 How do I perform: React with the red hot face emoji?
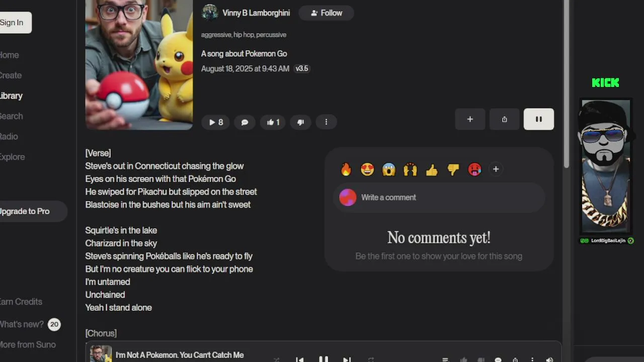[x=474, y=169]
